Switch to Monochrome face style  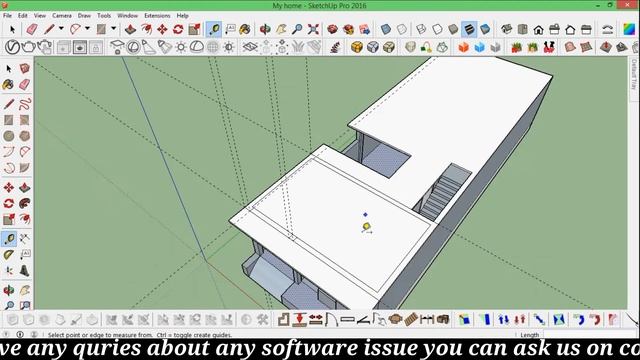point(485,29)
